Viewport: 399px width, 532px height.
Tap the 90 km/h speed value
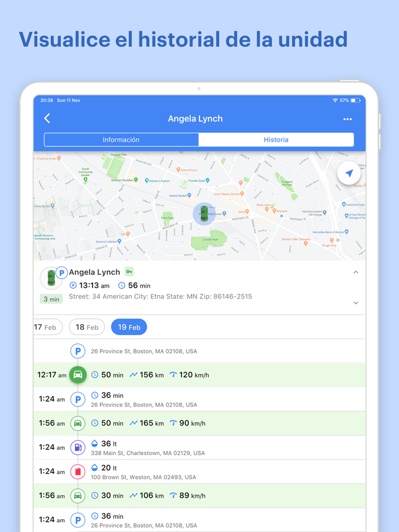pos(192,423)
